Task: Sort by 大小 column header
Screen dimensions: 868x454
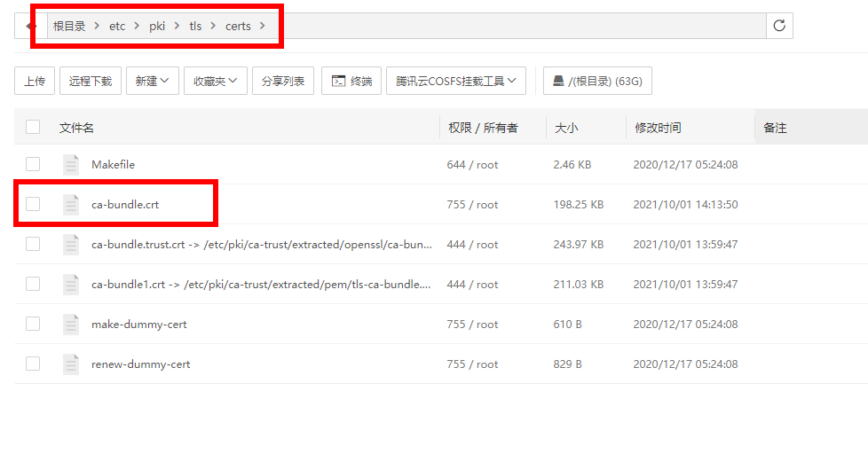Action: (566, 128)
